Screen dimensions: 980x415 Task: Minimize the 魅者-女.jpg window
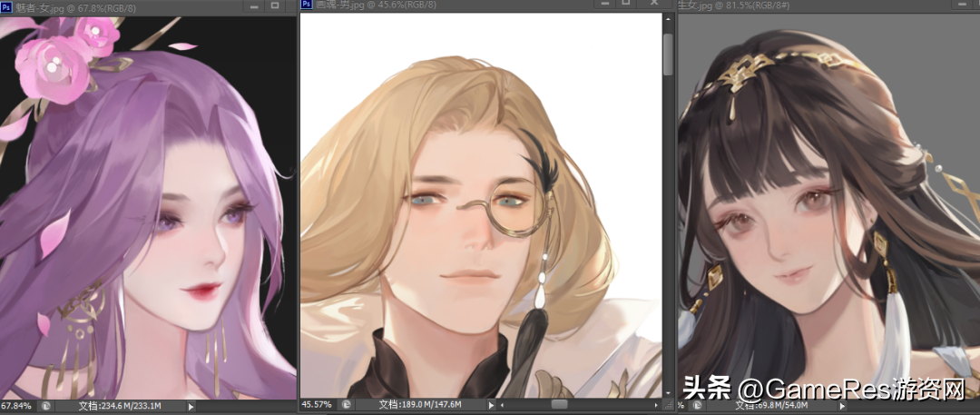coord(254,6)
